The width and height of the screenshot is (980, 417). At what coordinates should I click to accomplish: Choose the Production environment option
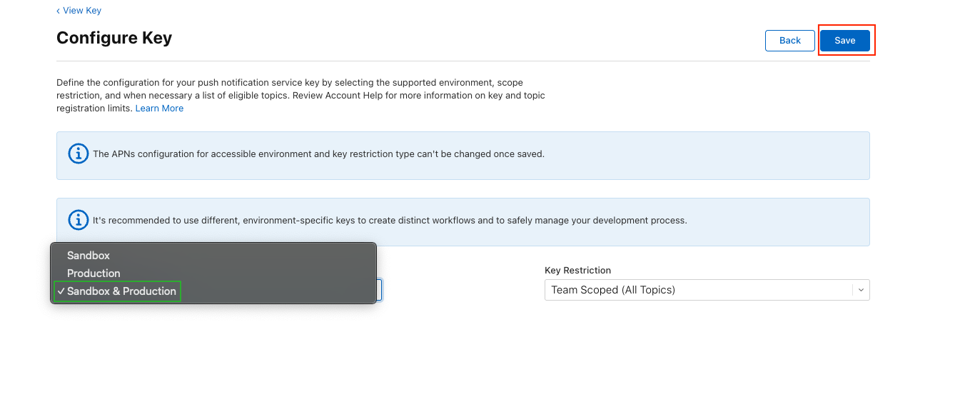94,273
